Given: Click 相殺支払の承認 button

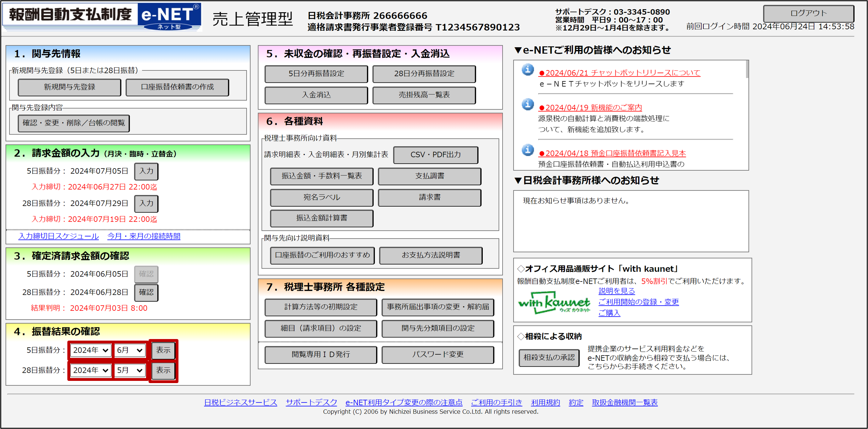Looking at the screenshot, I should click(x=549, y=358).
